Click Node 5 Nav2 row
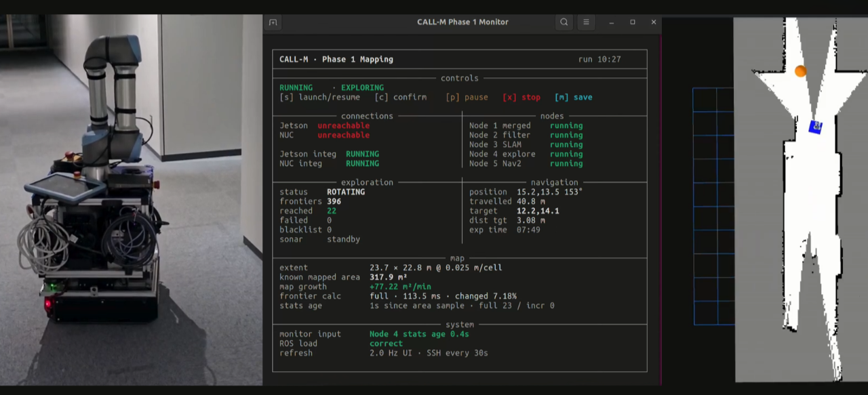The height and width of the screenshot is (395, 868). (x=526, y=164)
